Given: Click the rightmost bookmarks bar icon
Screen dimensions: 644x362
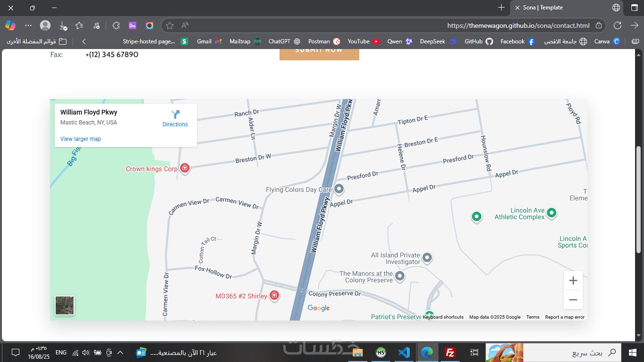Looking at the screenshot, I should click(x=635, y=41).
